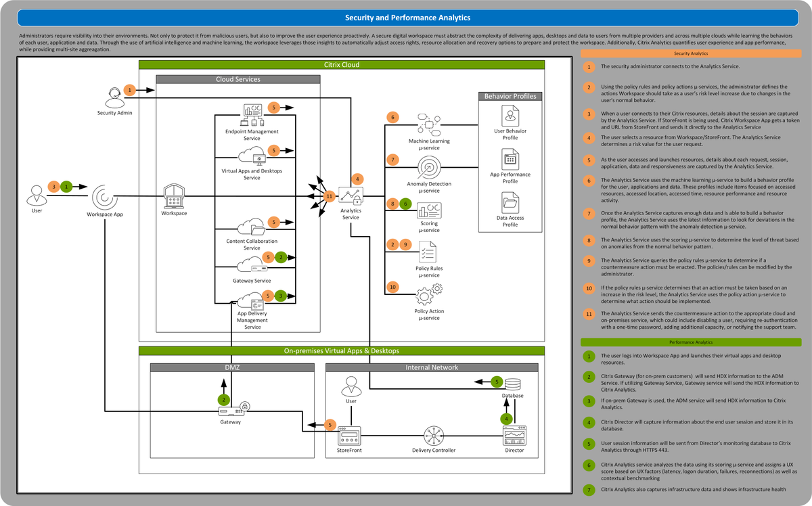Select the Gateway Service appliance icon

[252, 266]
